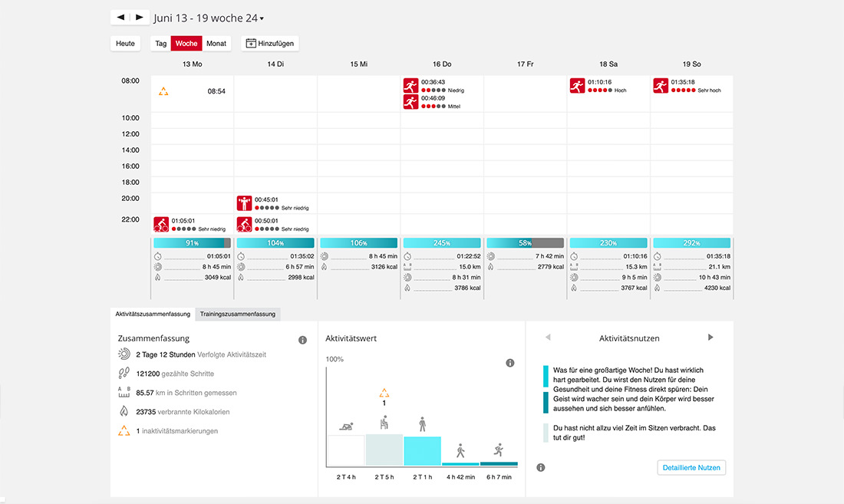Open Thursday's 00:36:43 running session icon
This screenshot has width=844, height=504.
coord(410,85)
